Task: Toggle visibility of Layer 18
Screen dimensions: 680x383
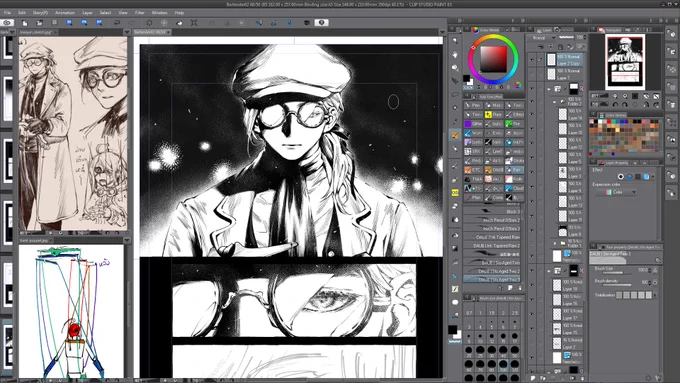Action: click(532, 285)
